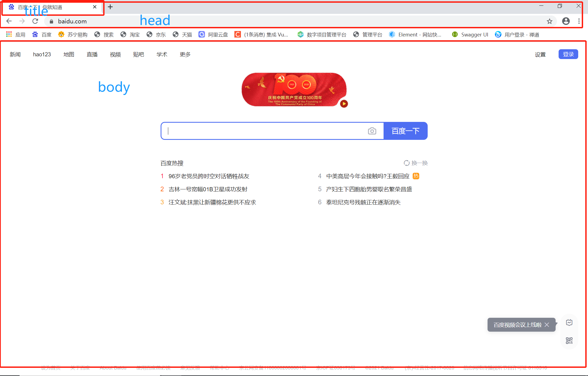Click the 登录 login button
This screenshot has width=588, height=376.
point(568,54)
